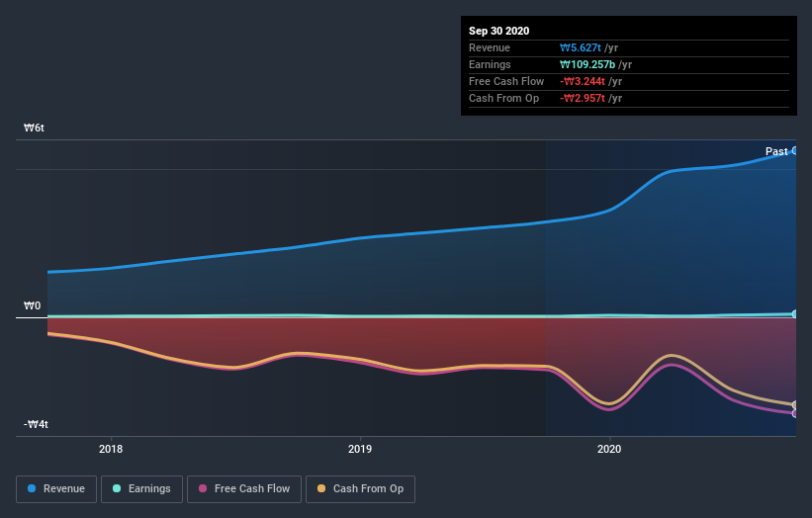Viewport: 812px width, 518px height.
Task: Click the ₩0 y-axis label
Action: (x=32, y=305)
